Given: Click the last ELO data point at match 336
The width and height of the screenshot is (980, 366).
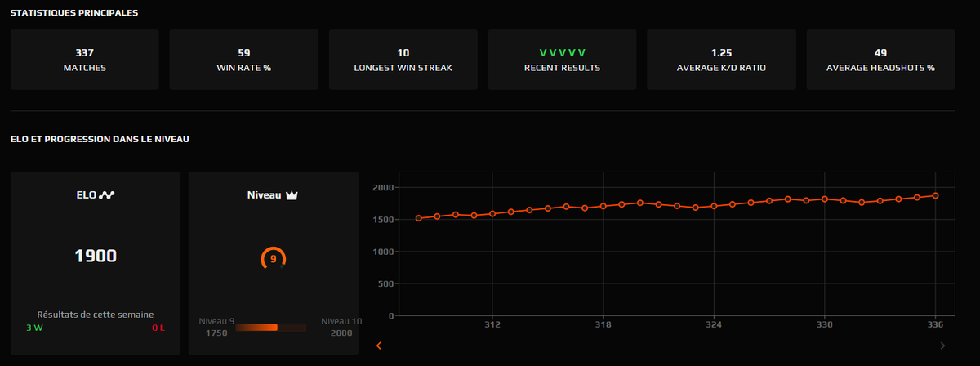Looking at the screenshot, I should pos(936,195).
